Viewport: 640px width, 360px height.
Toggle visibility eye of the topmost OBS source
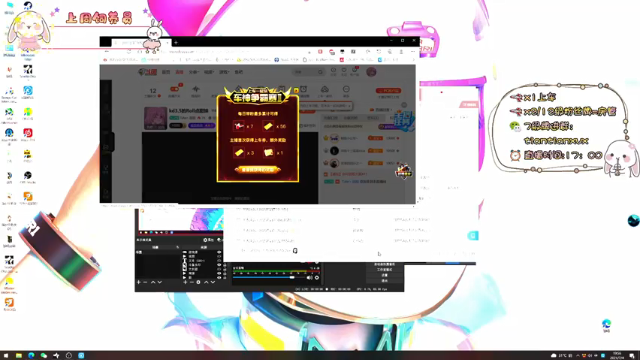click(x=219, y=252)
